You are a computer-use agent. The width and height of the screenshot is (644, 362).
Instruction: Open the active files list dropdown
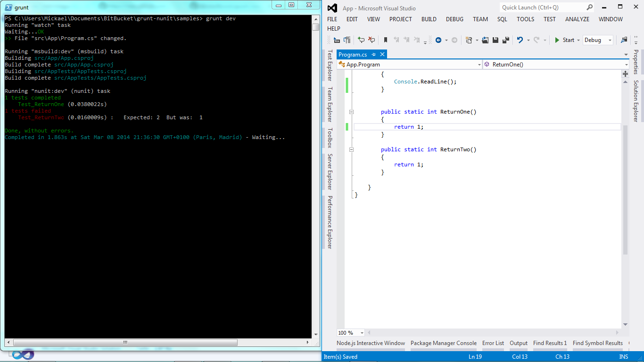tap(626, 55)
